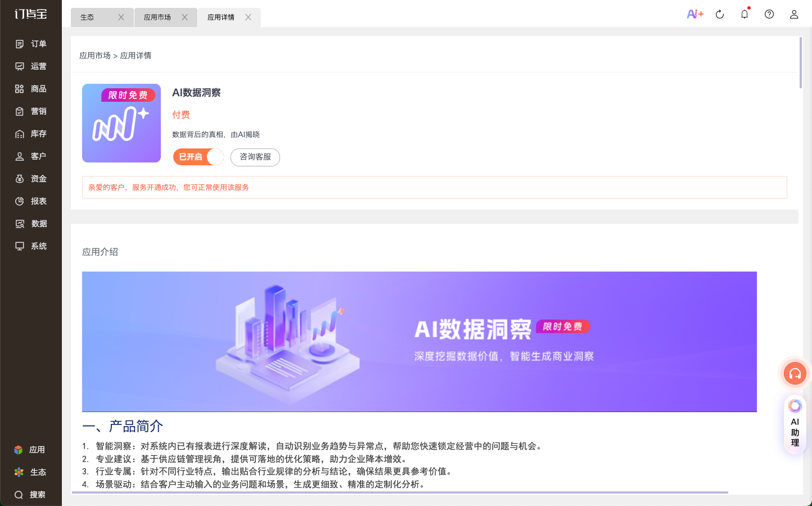Screen dimensions: 812x506
Task: Open the help question mark icon
Action: (769, 14)
